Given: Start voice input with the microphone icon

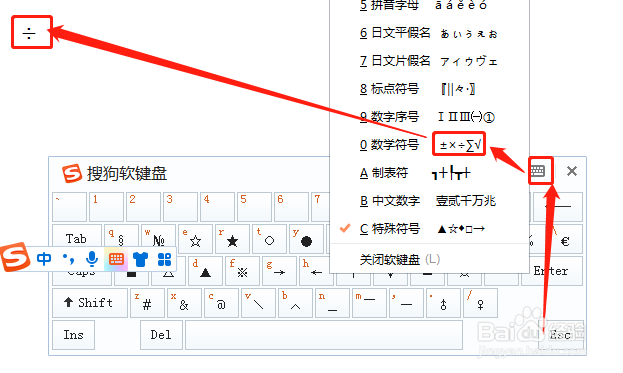Looking at the screenshot, I should [92, 259].
